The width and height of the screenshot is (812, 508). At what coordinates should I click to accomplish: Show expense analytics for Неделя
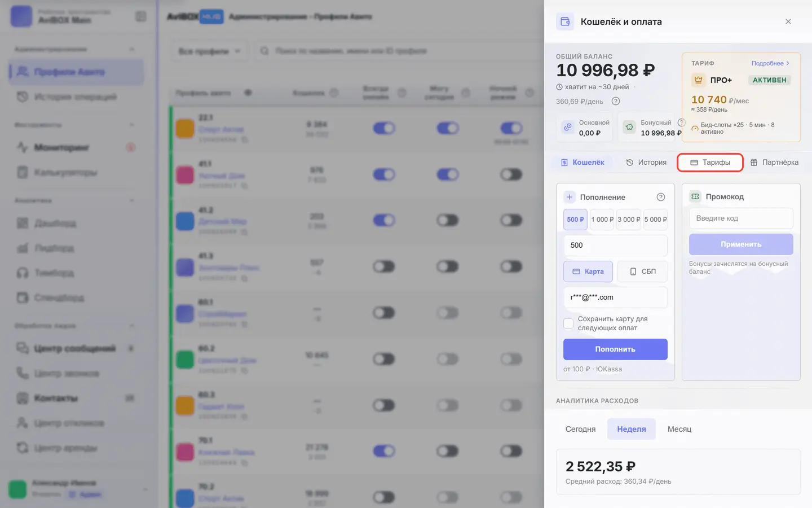click(632, 429)
